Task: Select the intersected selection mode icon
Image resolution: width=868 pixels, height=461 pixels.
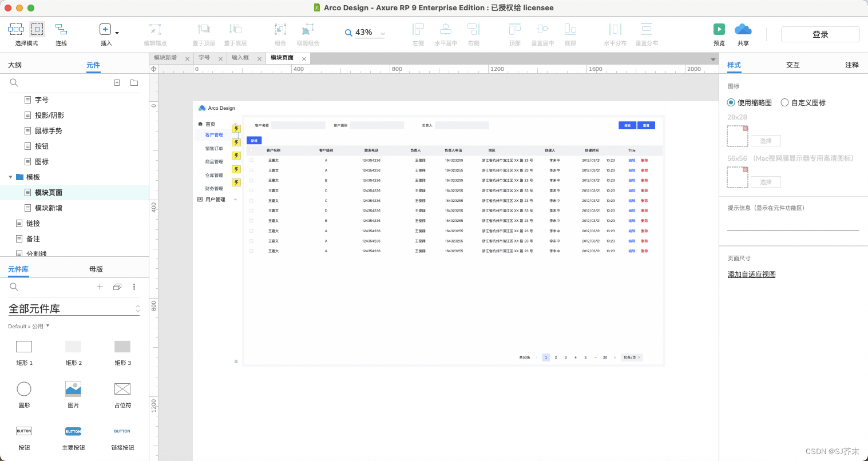Action: (x=15, y=29)
